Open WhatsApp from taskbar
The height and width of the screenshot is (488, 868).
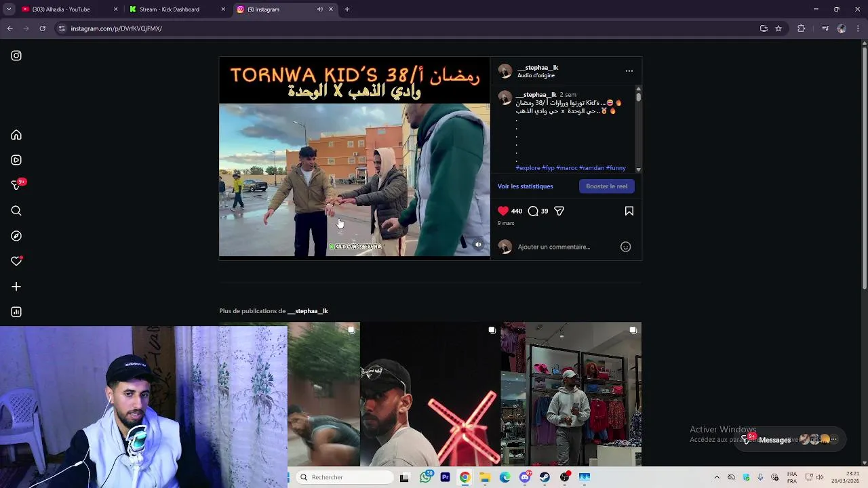(x=425, y=477)
